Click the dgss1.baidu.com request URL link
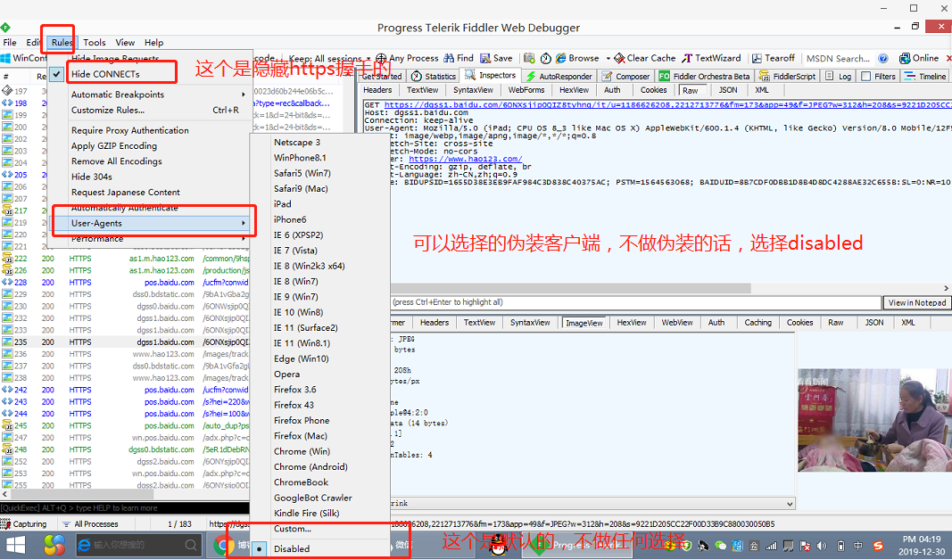The image size is (952, 560). 668,105
